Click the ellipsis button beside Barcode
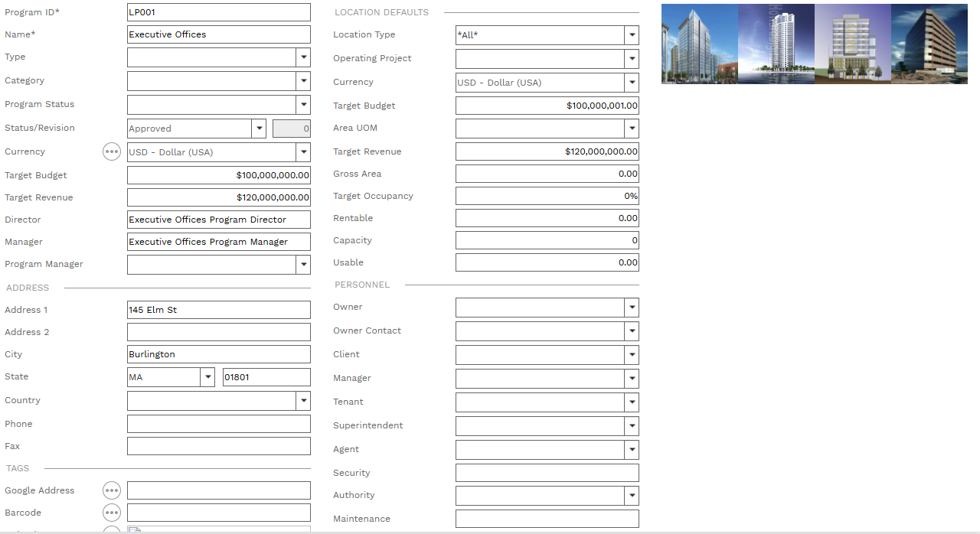This screenshot has width=980, height=534. pyautogui.click(x=112, y=513)
